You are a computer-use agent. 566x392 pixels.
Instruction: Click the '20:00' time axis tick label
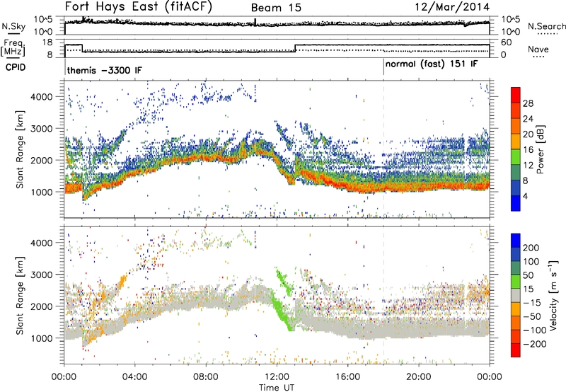pyautogui.click(x=418, y=377)
